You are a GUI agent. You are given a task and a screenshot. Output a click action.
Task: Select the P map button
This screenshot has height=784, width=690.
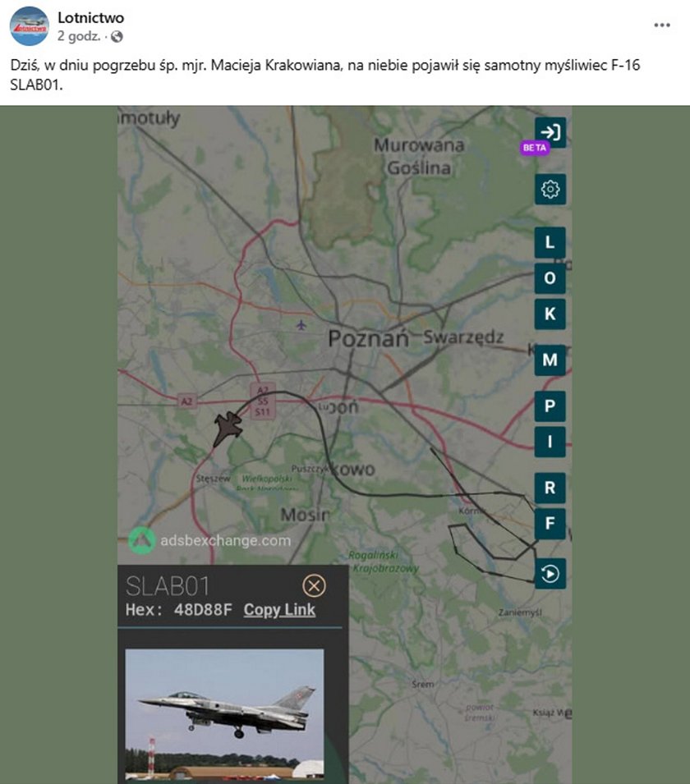[550, 406]
